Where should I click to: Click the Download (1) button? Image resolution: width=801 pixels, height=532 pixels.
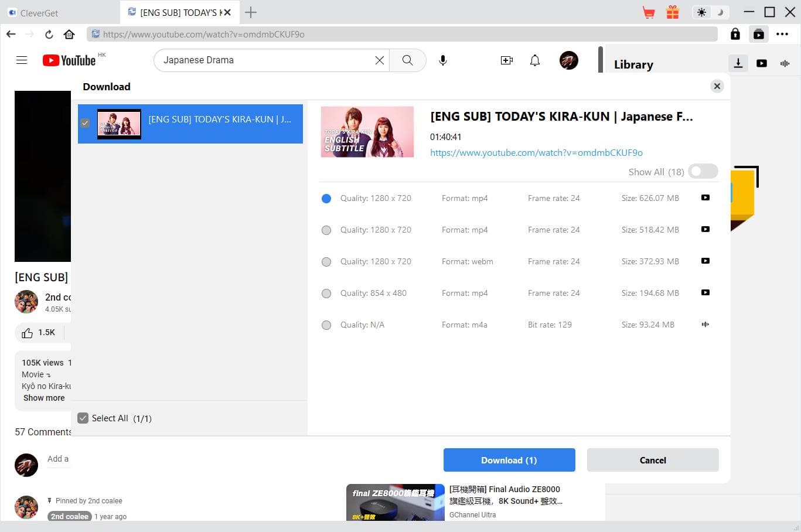509,460
